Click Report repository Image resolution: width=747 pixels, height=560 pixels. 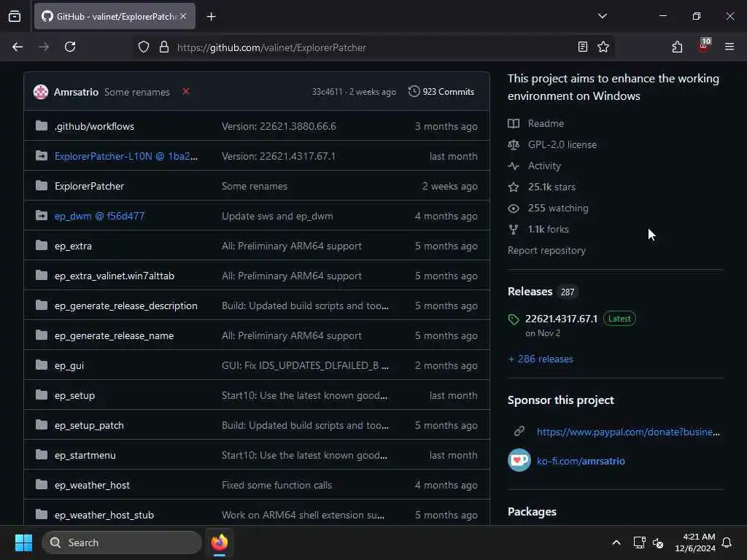point(546,251)
